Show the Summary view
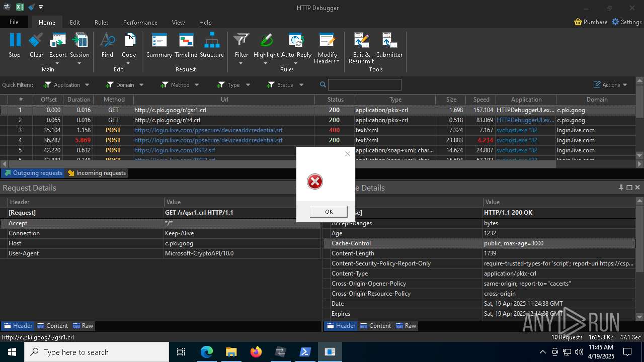644x362 pixels. point(159,46)
